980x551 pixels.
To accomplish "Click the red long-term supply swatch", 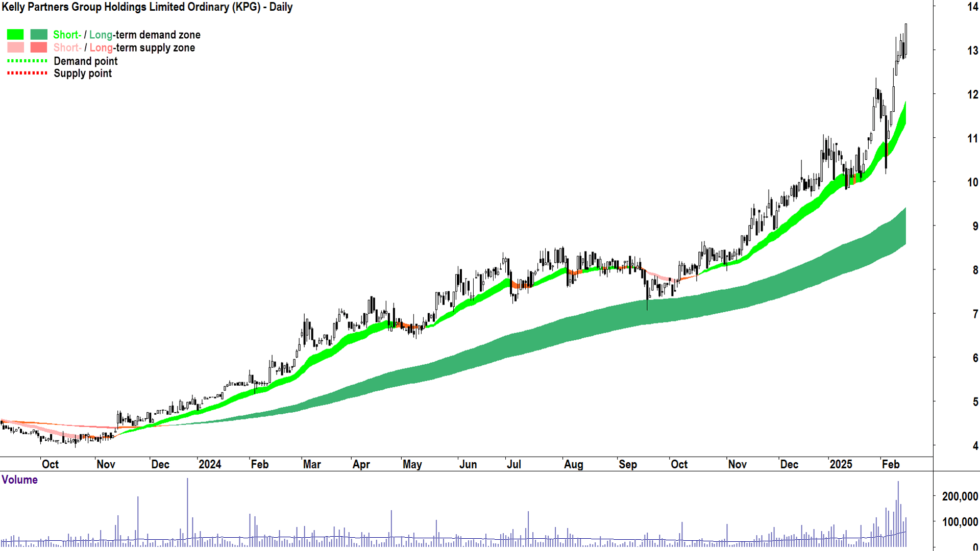I will (39, 47).
